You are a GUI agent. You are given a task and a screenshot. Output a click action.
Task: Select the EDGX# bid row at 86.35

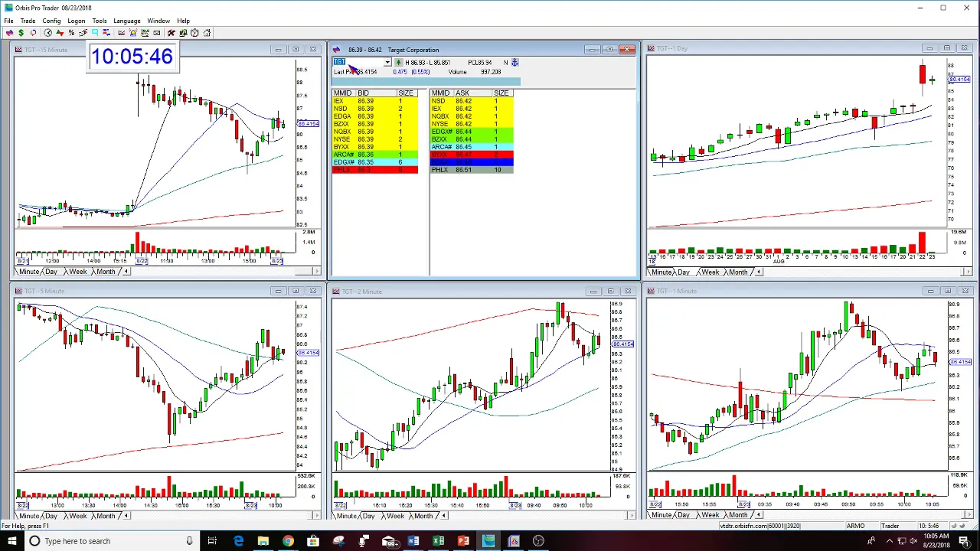[375, 162]
